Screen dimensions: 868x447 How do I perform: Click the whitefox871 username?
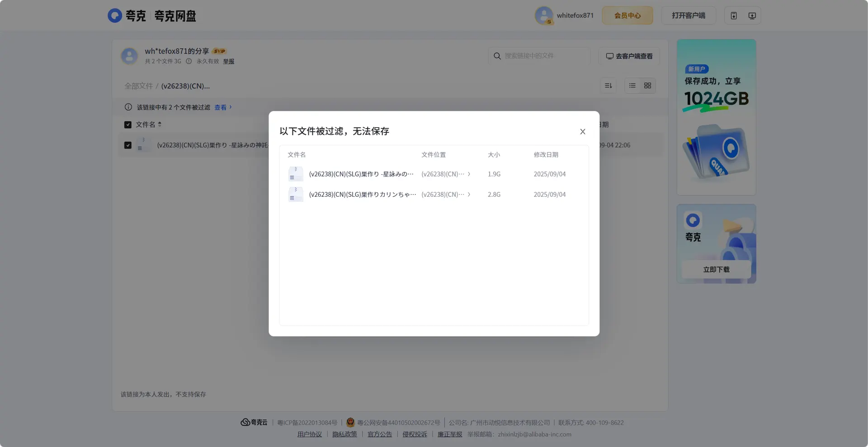coord(575,15)
